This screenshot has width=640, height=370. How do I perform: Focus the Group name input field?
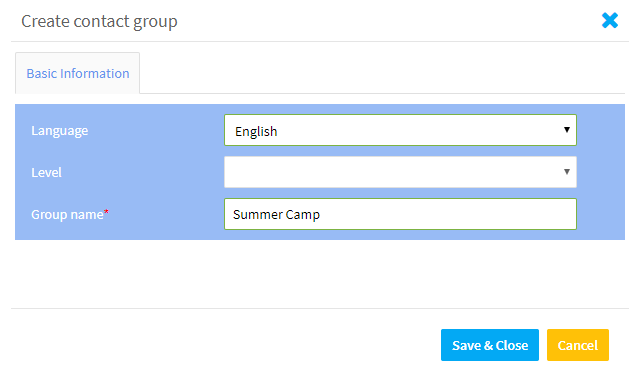pos(400,214)
